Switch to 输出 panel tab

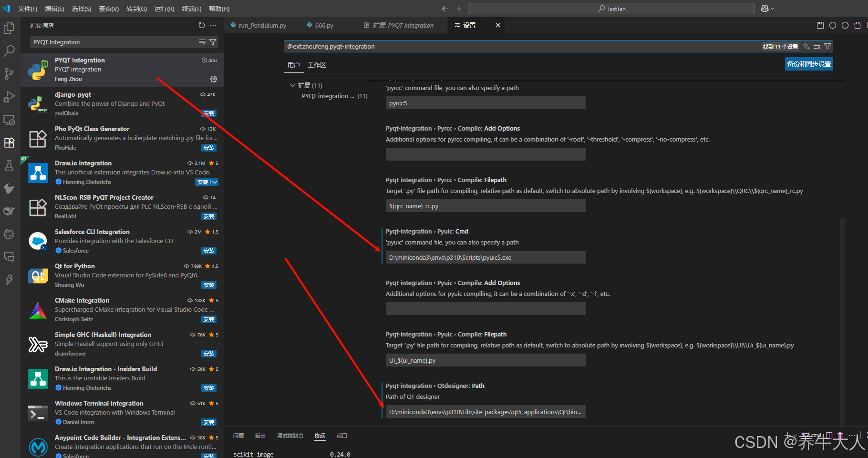pyautogui.click(x=260, y=436)
